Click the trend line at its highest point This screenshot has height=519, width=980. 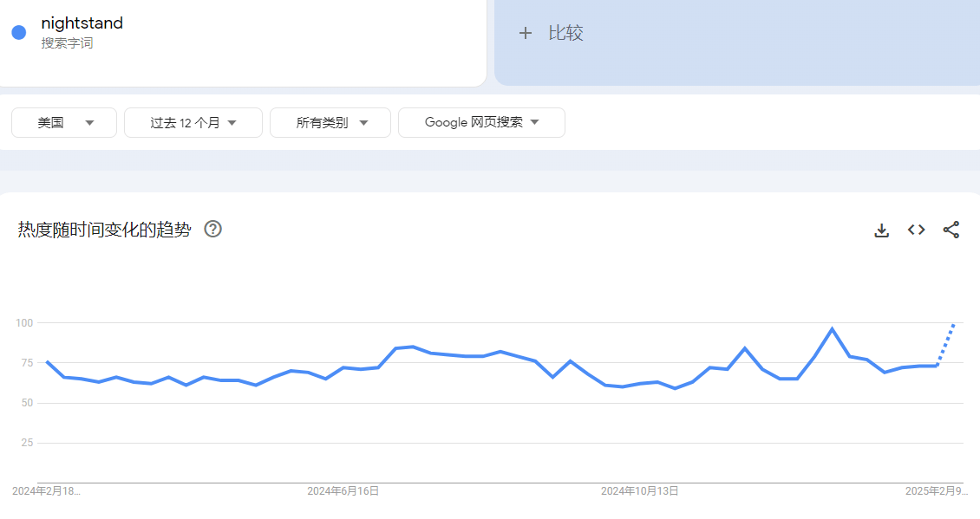point(831,328)
